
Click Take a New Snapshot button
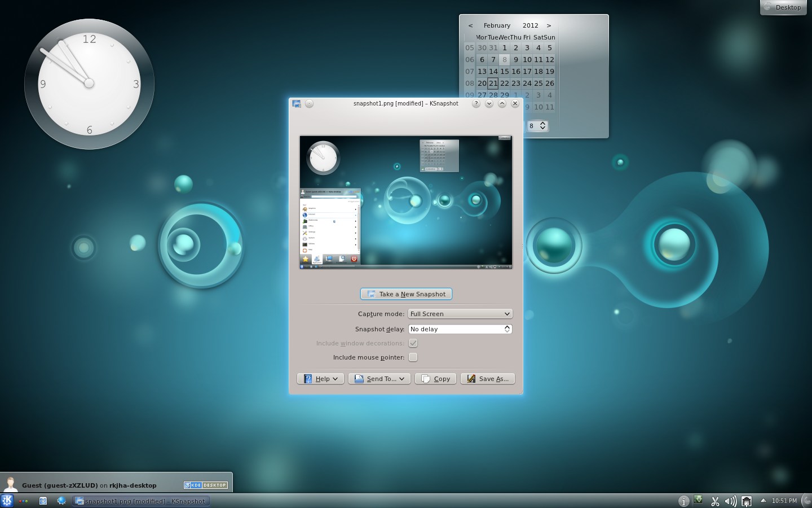tap(406, 294)
